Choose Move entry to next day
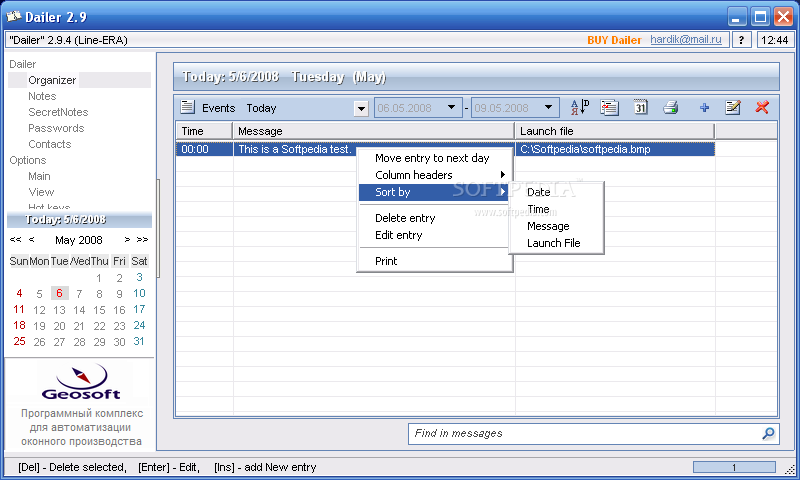 [435, 158]
